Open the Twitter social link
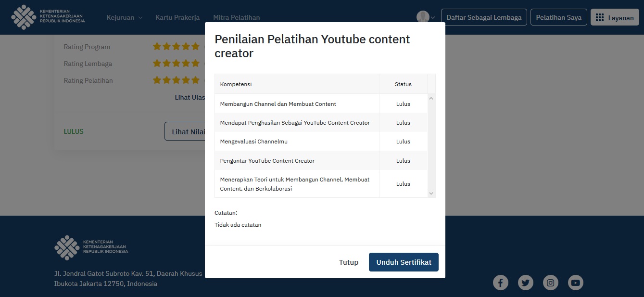The height and width of the screenshot is (297, 644). (x=526, y=283)
